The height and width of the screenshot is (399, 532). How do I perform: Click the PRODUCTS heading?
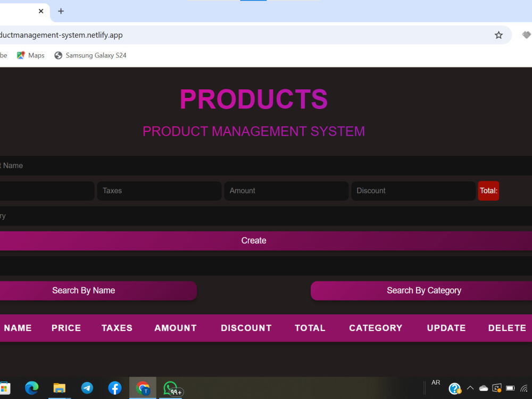[254, 99]
